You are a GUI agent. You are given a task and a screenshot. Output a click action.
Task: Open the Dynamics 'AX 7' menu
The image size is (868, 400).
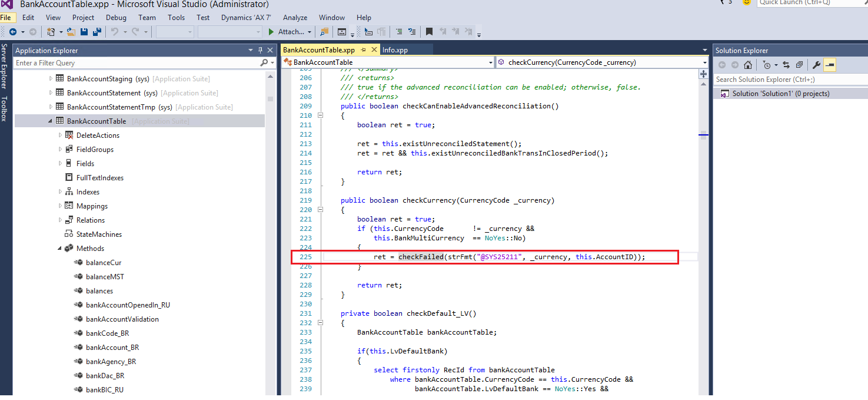(246, 17)
